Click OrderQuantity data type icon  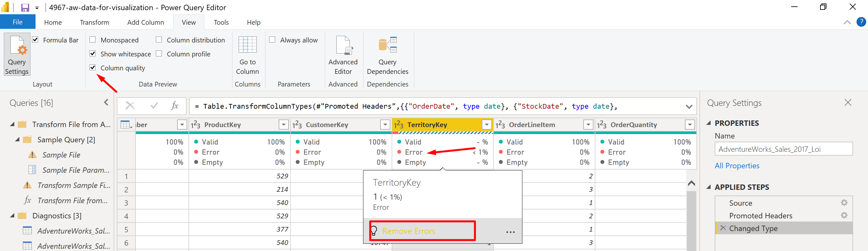click(602, 125)
